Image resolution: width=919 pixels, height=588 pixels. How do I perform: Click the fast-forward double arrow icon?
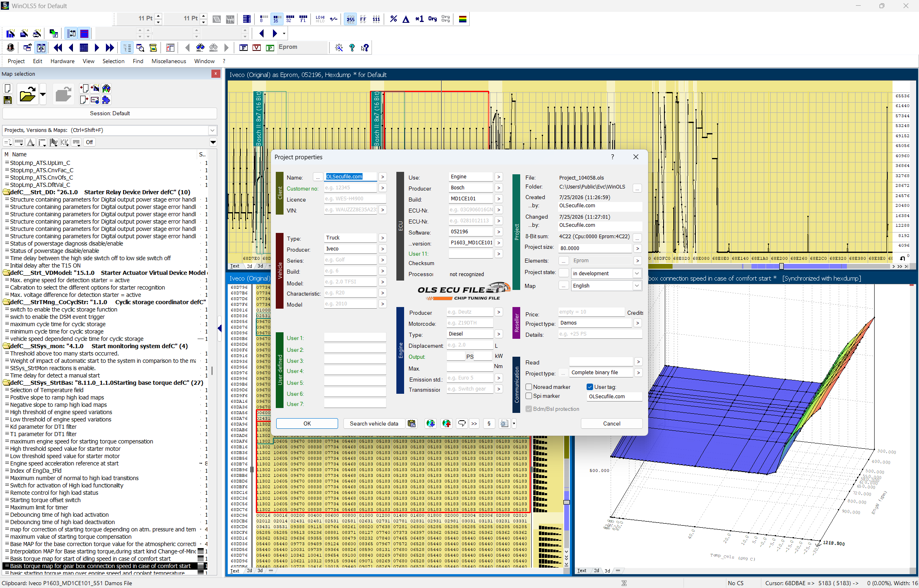[x=110, y=48]
